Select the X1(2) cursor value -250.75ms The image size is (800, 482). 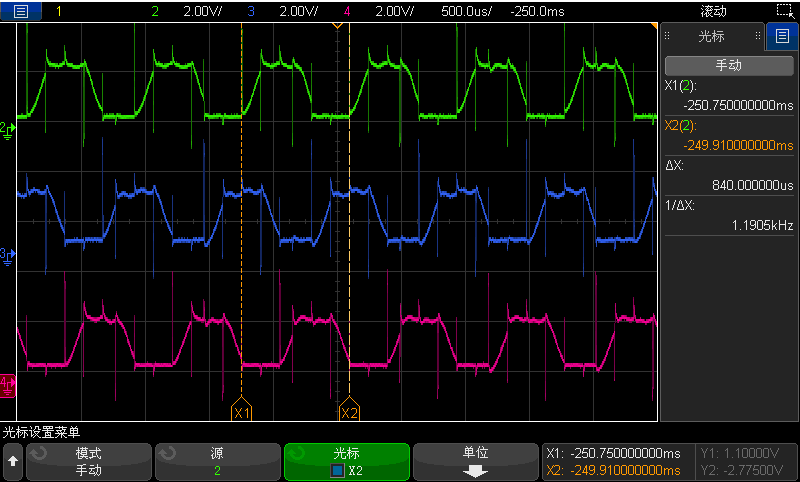(x=738, y=106)
